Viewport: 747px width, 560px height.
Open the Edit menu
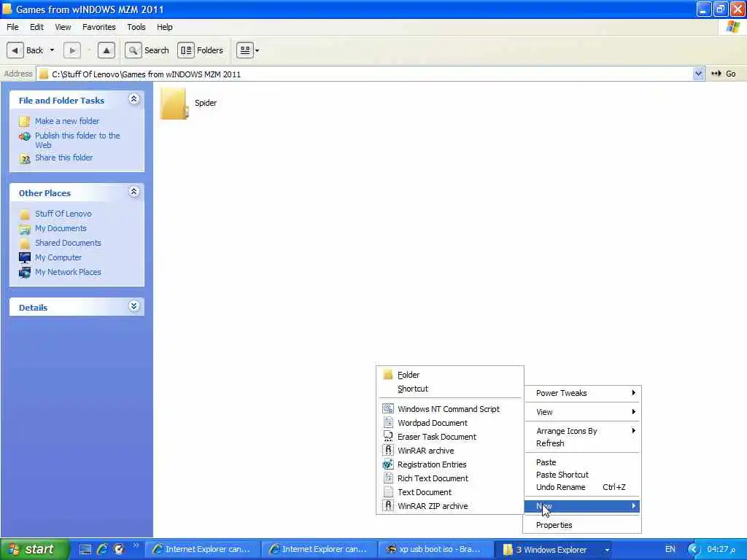pos(36,27)
